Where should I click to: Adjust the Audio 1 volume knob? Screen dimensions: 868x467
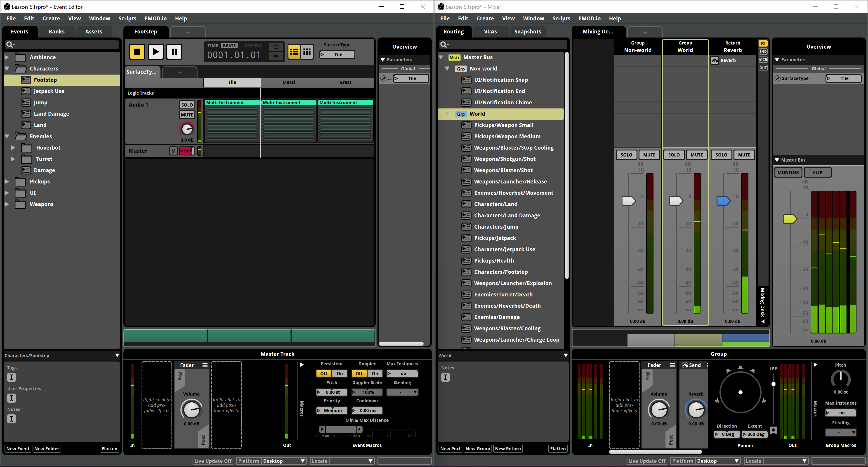pyautogui.click(x=187, y=129)
